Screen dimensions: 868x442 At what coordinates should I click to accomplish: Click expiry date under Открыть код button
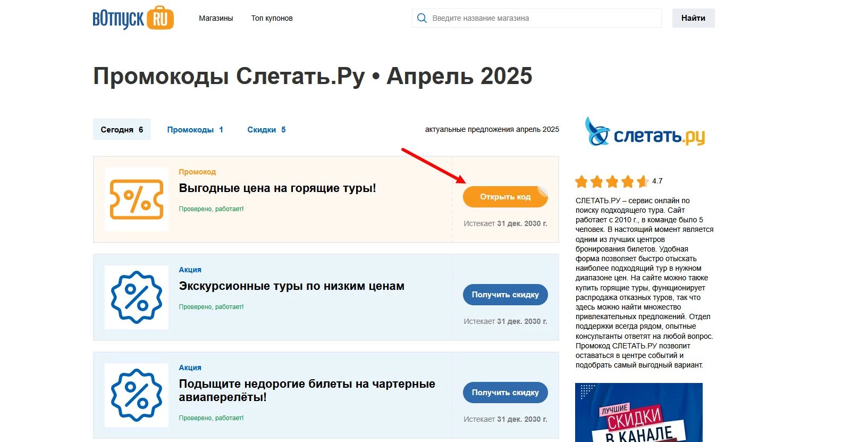[x=505, y=223]
